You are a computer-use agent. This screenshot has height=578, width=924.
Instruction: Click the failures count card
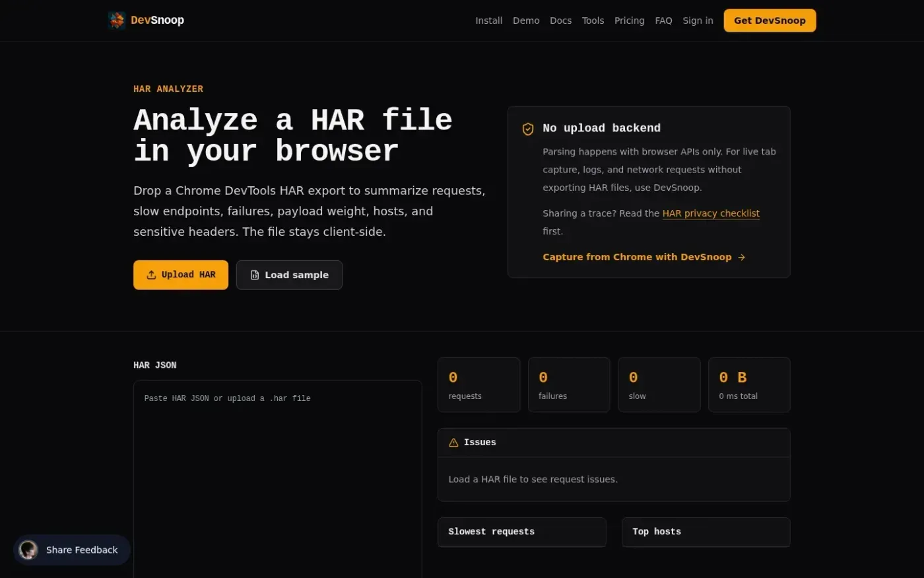tap(569, 385)
